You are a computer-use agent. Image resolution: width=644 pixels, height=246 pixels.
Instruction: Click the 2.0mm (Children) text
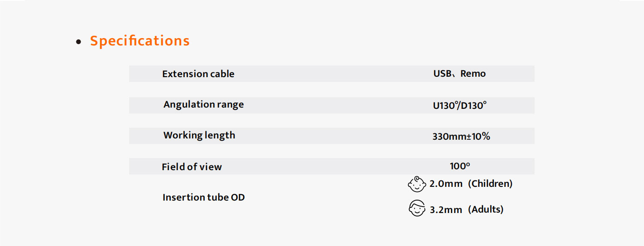click(471, 184)
